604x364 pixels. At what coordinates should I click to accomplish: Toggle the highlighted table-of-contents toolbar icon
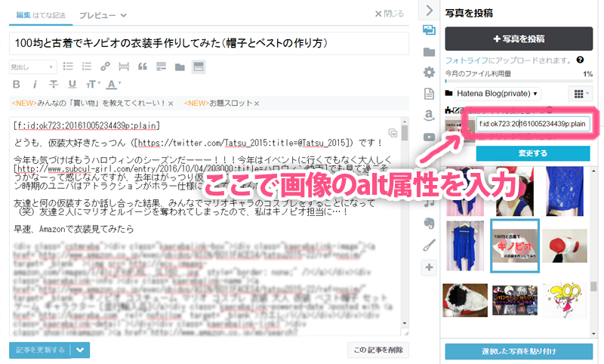click(x=199, y=66)
